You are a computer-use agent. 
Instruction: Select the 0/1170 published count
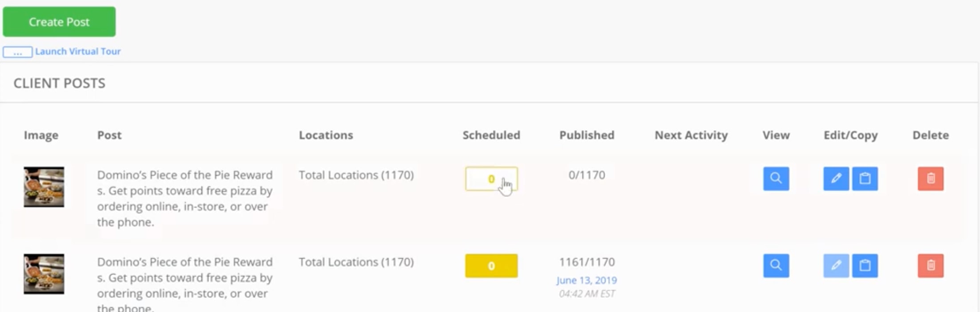pyautogui.click(x=587, y=175)
